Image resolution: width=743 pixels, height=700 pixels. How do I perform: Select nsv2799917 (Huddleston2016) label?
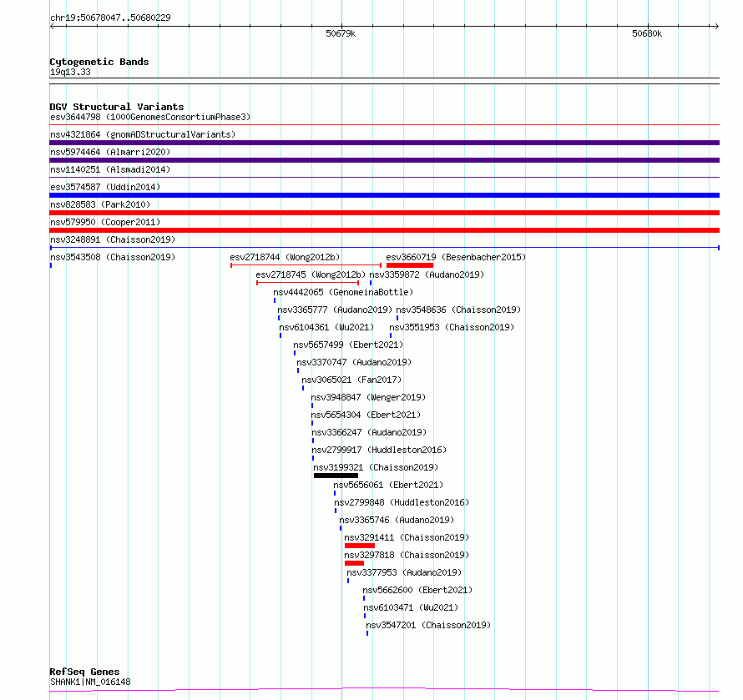[x=379, y=450]
